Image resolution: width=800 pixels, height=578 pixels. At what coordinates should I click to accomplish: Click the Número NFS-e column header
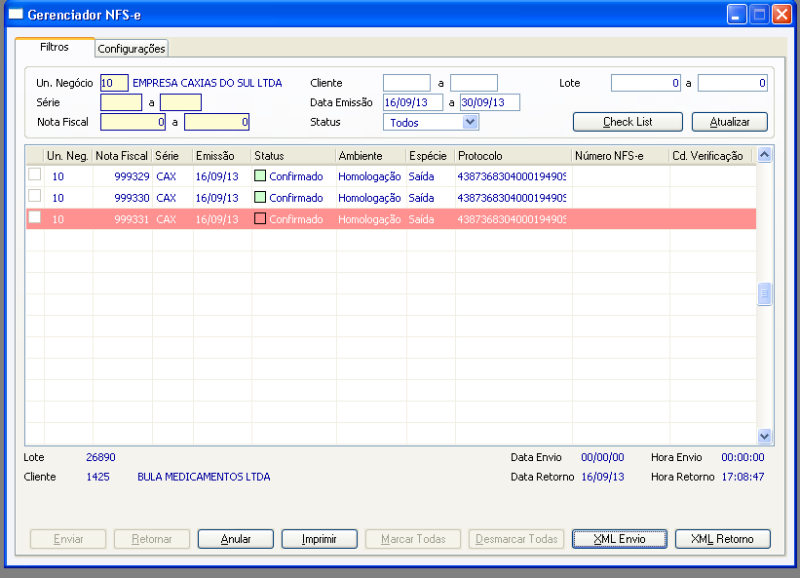[620, 156]
